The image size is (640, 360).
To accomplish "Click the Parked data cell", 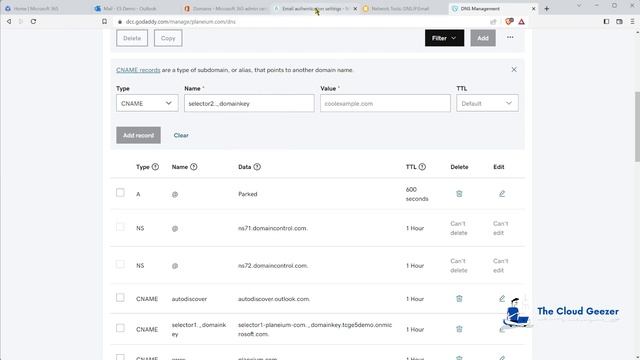I will tap(248, 194).
